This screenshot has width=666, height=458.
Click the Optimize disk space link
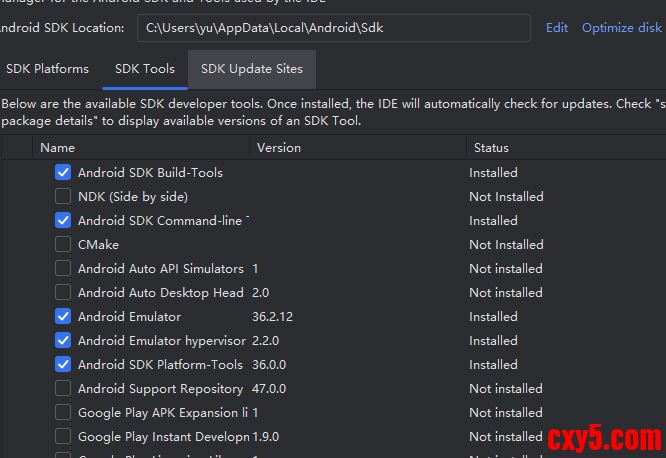click(x=621, y=28)
